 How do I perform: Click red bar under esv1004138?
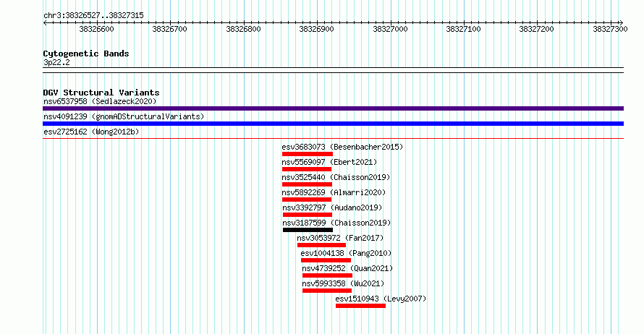coord(326,260)
